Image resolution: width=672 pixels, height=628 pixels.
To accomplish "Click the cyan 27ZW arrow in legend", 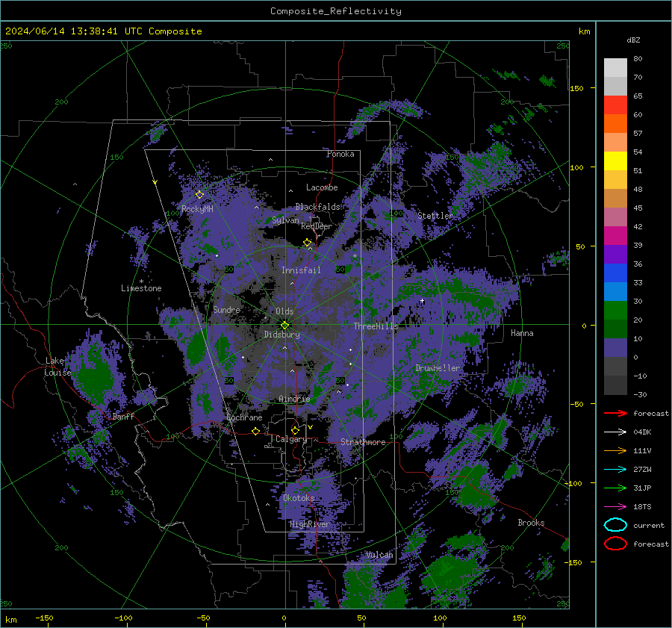I will [615, 470].
